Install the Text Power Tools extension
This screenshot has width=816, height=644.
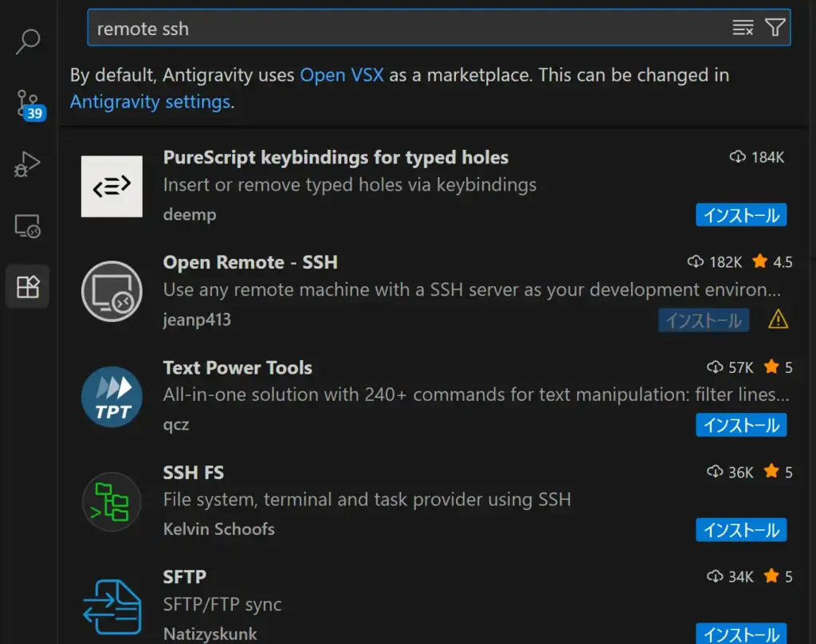pos(741,425)
